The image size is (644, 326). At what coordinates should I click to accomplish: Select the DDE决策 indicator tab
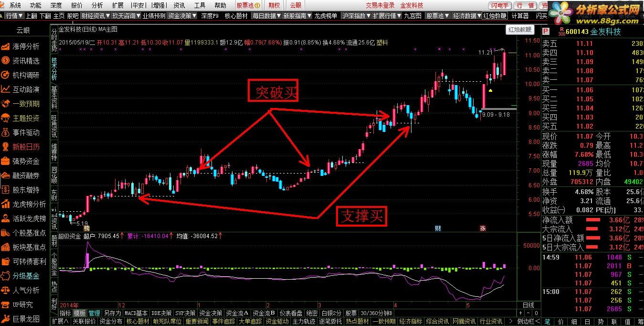162,313
